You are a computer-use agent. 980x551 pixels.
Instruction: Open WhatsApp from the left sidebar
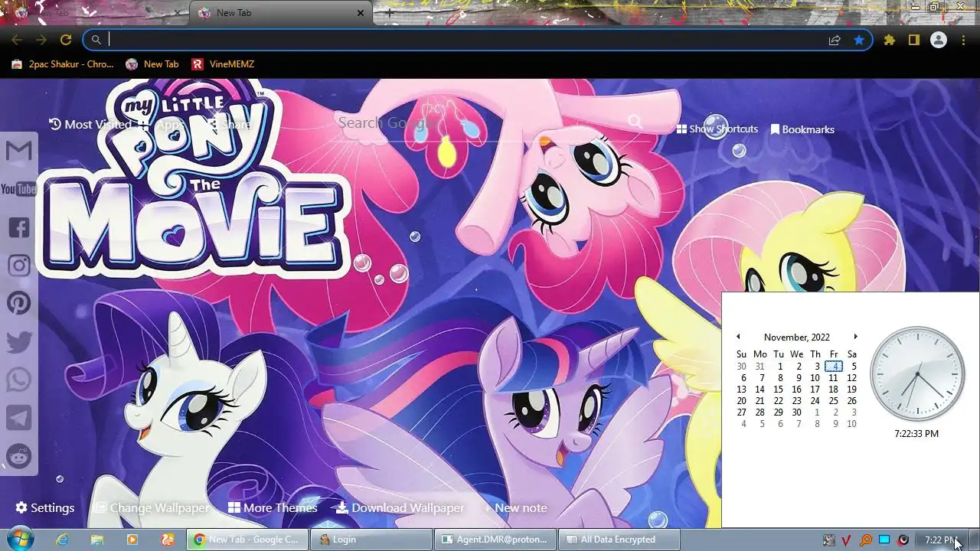pos(18,380)
